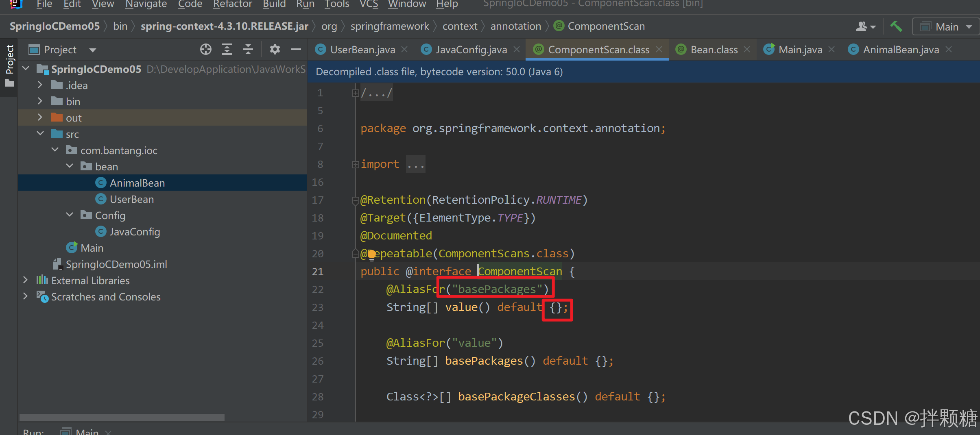Open the Edit menu

(x=72, y=4)
